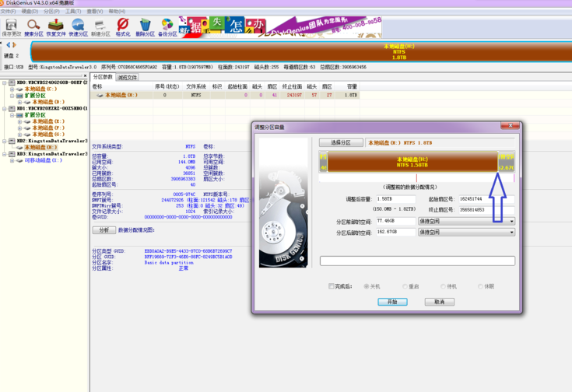
Task: Focus the 起始扇区号 start sector field
Action: pos(486,199)
